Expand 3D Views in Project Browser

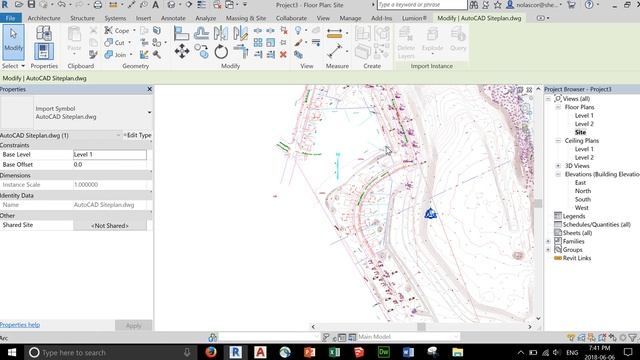(x=558, y=166)
